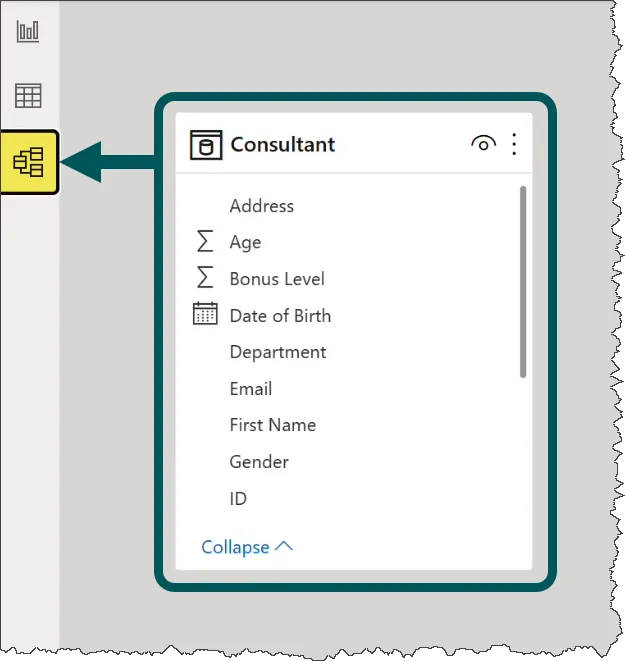Click the Consultant table title header
The height and width of the screenshot is (661, 627).
point(283,145)
